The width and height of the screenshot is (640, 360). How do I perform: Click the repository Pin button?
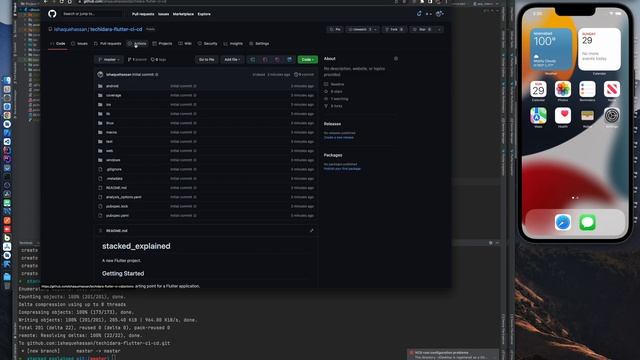point(335,29)
